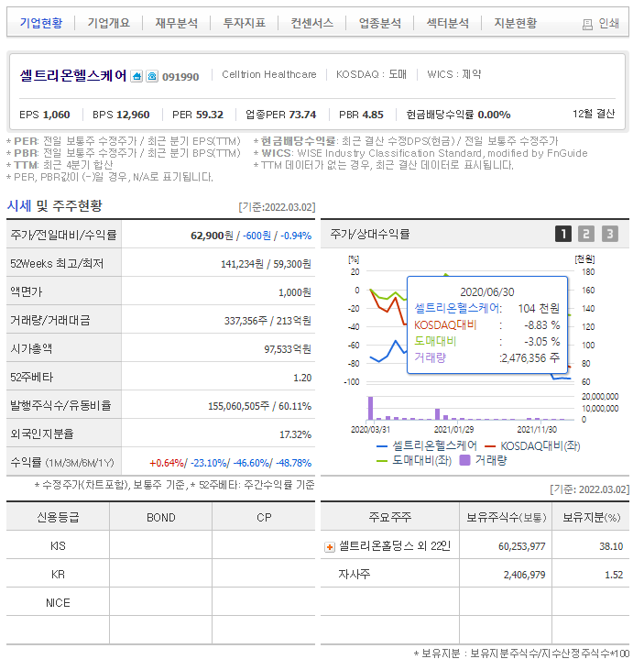The width and height of the screenshot is (644, 670).
Task: Click the 155,060,505주 / 60.11% shares value
Action: [x=259, y=406]
